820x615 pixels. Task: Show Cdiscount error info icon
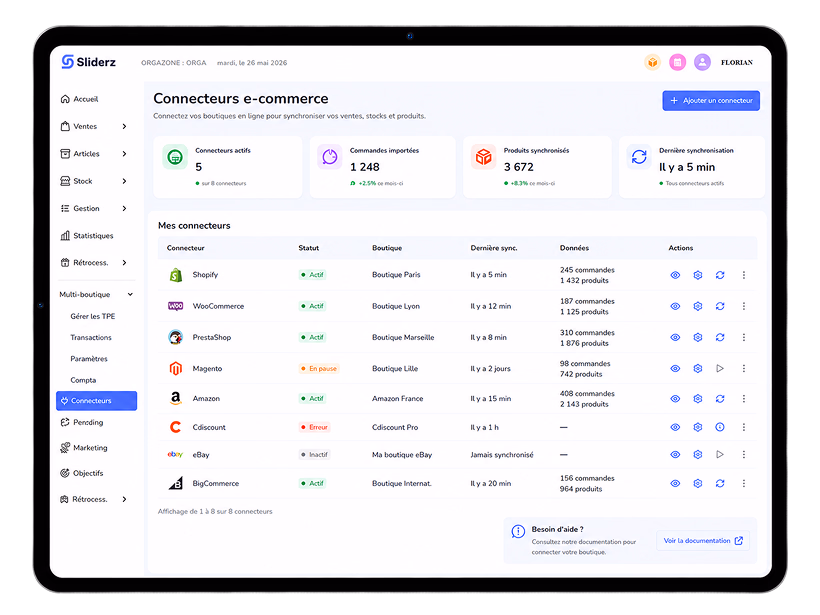pyautogui.click(x=720, y=427)
